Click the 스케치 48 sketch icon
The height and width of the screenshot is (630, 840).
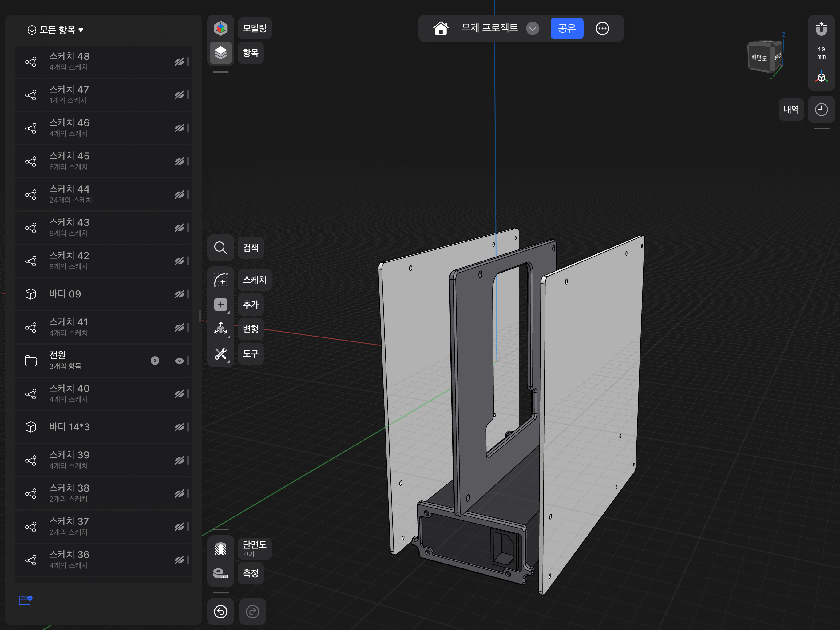point(31,62)
